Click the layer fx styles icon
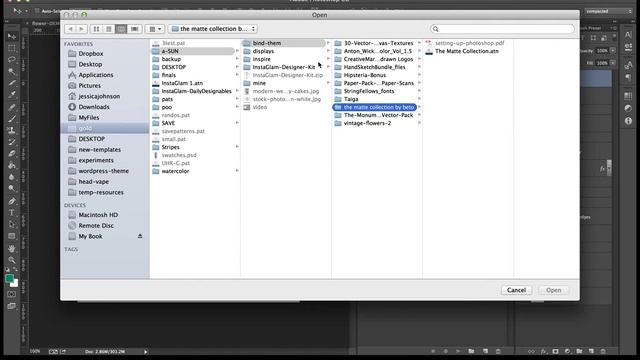Viewport: 640px width, 360px height. point(543,351)
